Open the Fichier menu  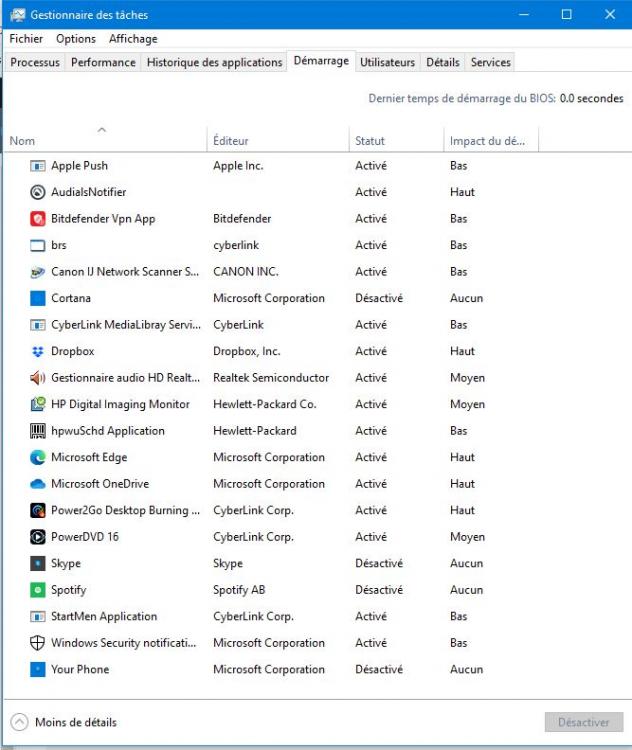coord(26,39)
